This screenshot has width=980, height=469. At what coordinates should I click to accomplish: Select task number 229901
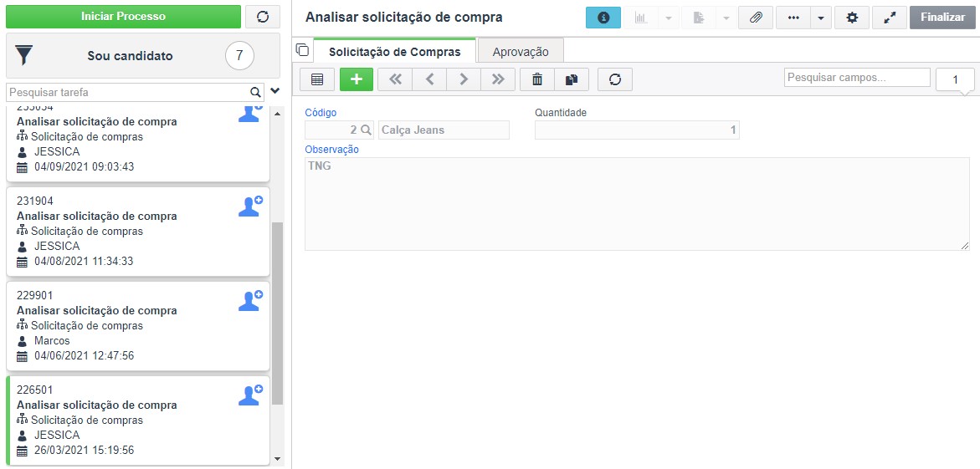point(35,295)
